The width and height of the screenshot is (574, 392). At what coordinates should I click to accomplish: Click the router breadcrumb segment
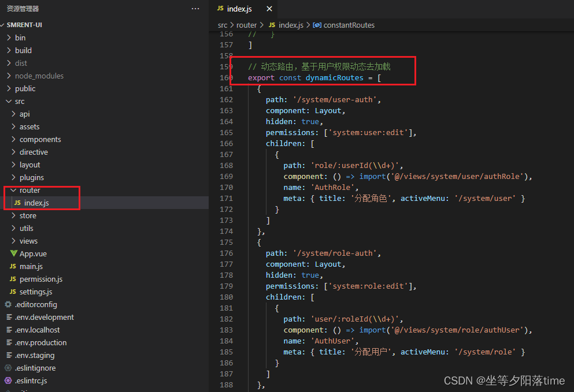click(246, 25)
